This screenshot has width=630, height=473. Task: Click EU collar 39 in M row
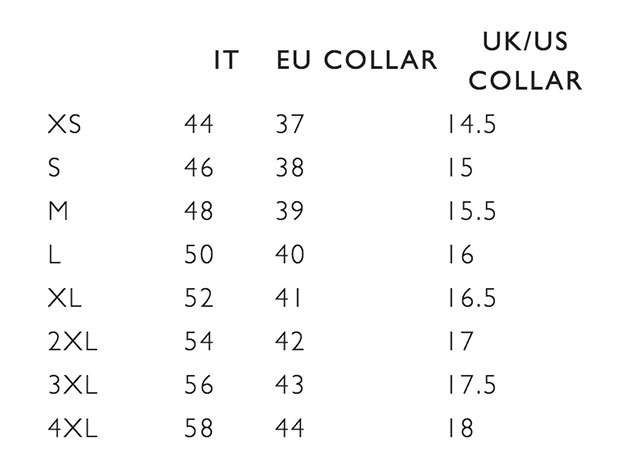tap(289, 211)
